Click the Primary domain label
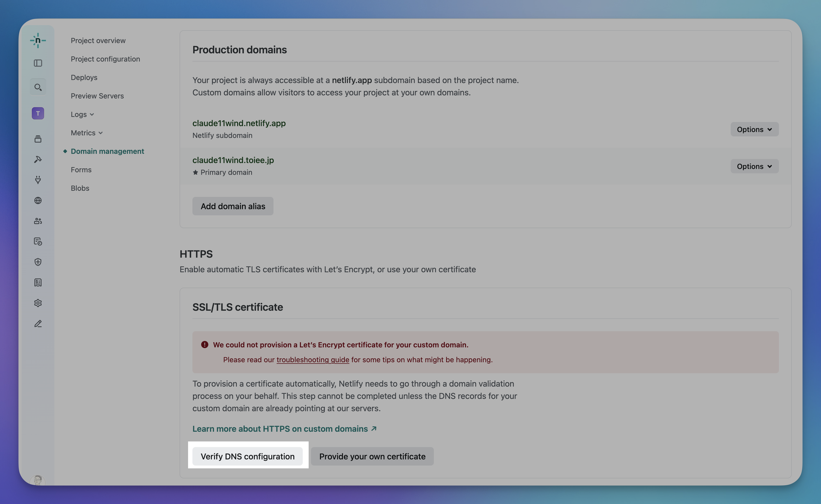The height and width of the screenshot is (504, 821). coord(226,172)
